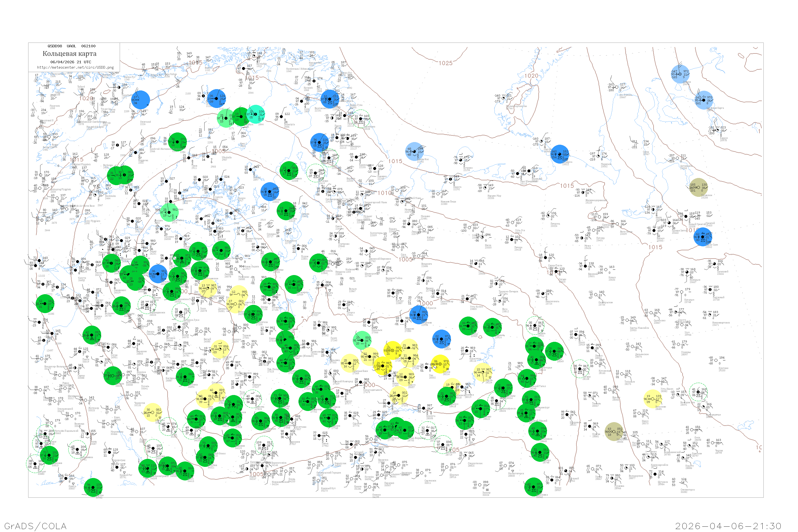Viewport: 798px width, 532px height.
Task: Click the Кольцевая карта map title
Action: pos(69,54)
